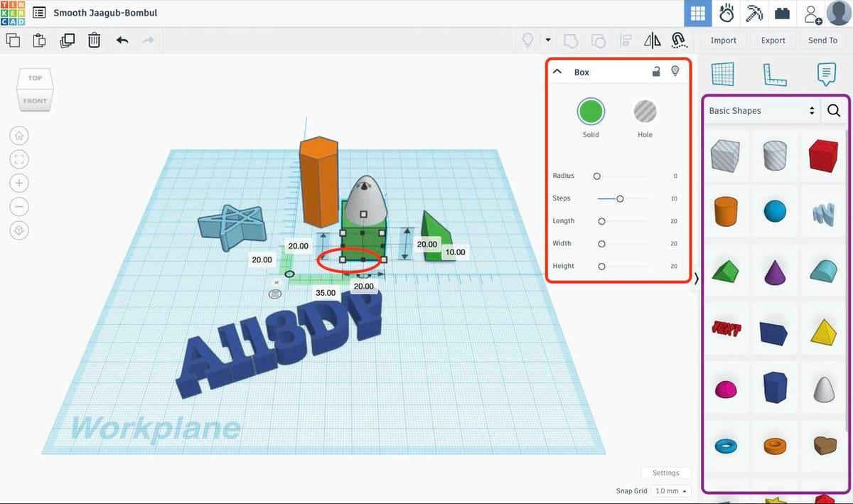Pick the red Box shape
The height and width of the screenshot is (504, 853).
(823, 155)
